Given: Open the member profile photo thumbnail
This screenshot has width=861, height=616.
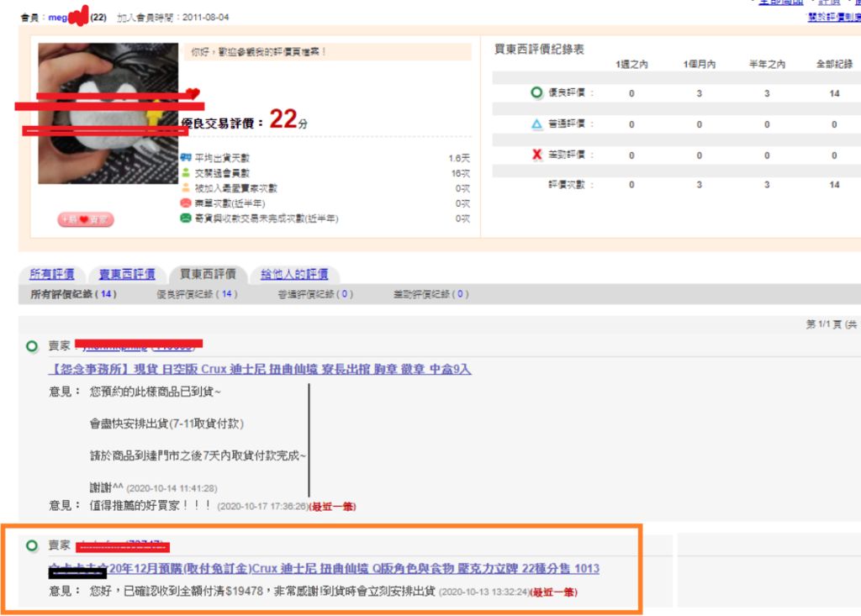Looking at the screenshot, I should (108, 113).
